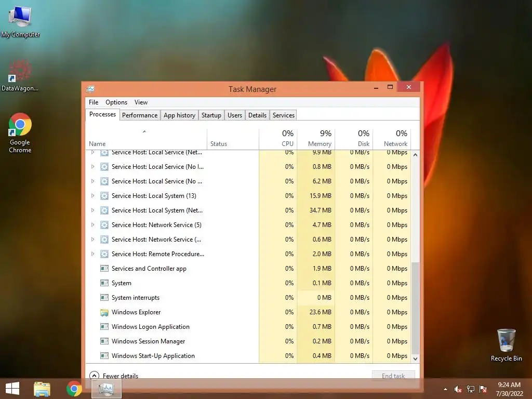Select the System interrupts process name

136,298
